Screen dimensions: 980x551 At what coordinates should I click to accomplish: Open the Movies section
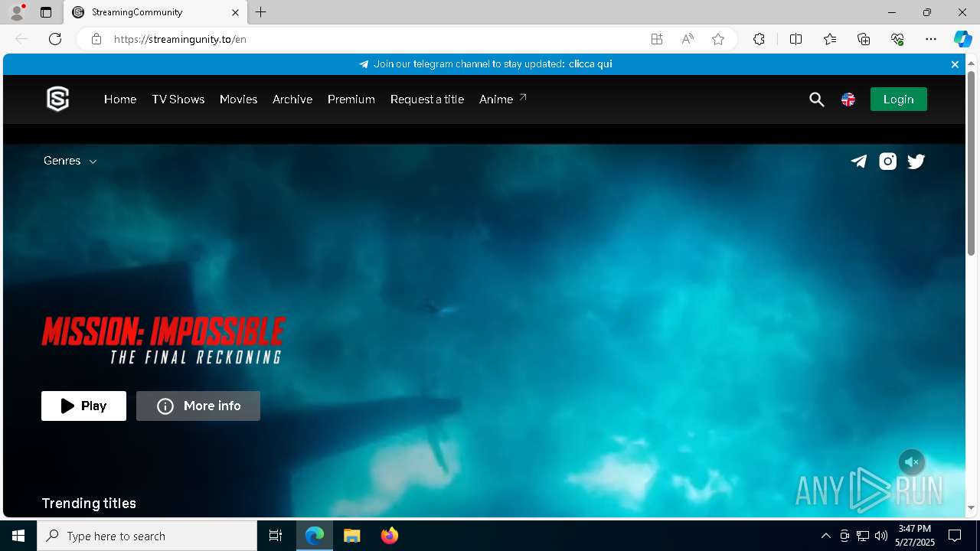coord(238,99)
